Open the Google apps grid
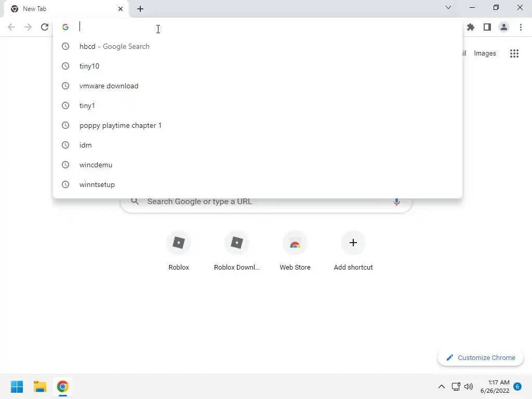Screen dimensions: 532x399 (514, 54)
